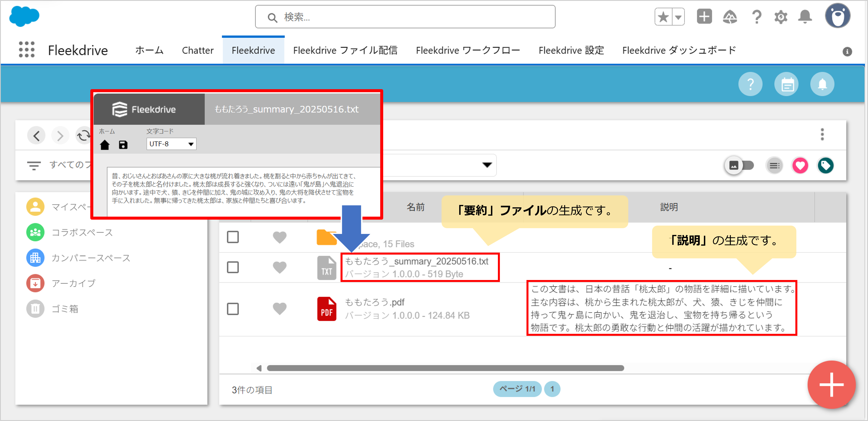
Task: Click the TXT file type icon
Action: pos(326,268)
